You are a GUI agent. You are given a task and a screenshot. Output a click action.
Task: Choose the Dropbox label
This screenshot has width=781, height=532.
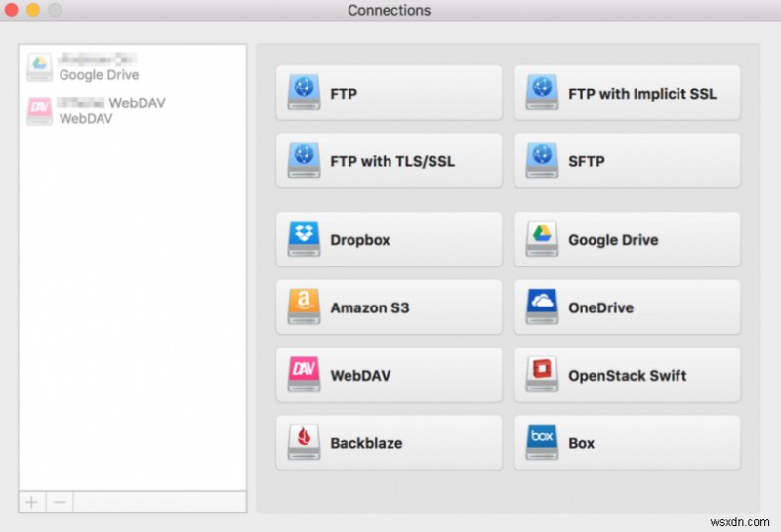360,240
